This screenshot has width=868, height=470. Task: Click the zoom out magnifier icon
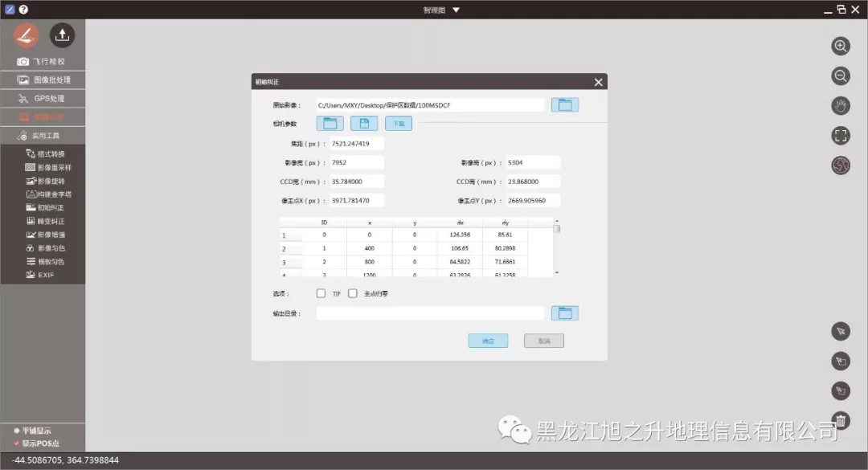point(841,76)
